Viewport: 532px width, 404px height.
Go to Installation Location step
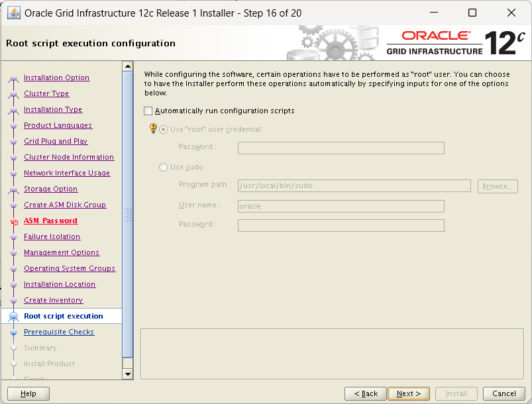point(60,284)
